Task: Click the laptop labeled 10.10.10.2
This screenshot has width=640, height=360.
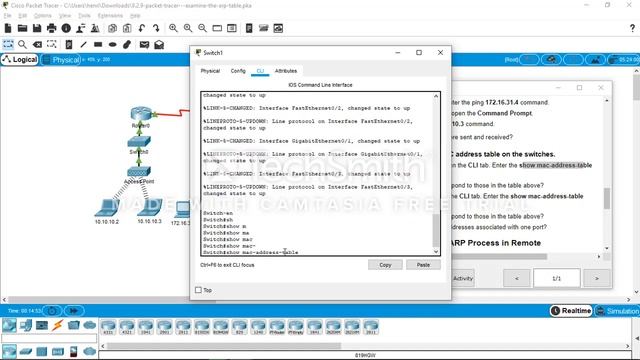Action: tap(107, 208)
